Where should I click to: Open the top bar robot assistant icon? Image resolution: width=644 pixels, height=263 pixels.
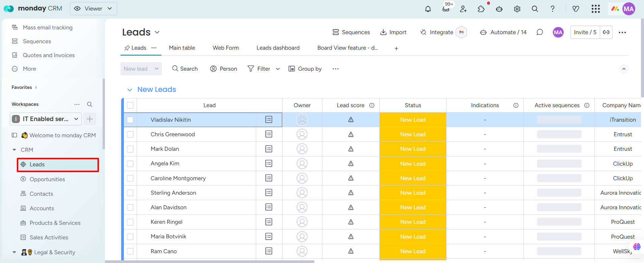(499, 9)
